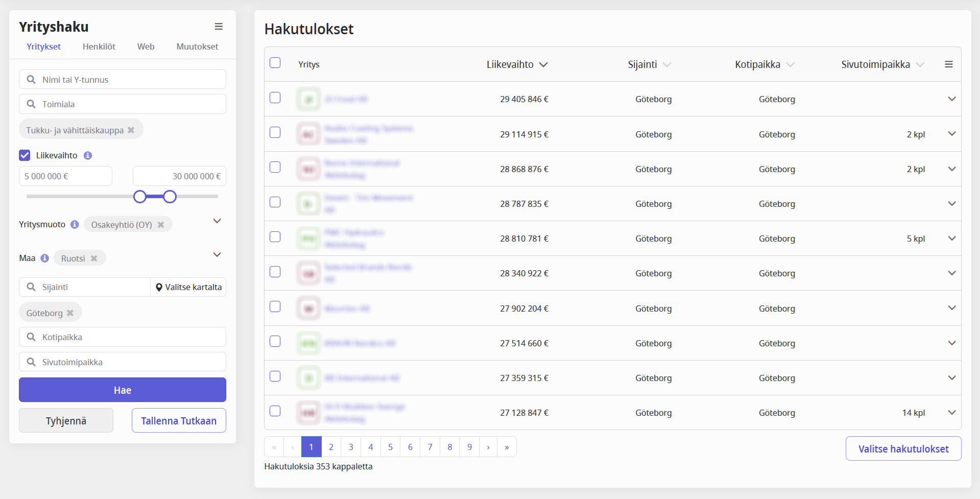This screenshot has height=499, width=980.
Task: Sort by the Kotipaikka column header
Action: 764,64
